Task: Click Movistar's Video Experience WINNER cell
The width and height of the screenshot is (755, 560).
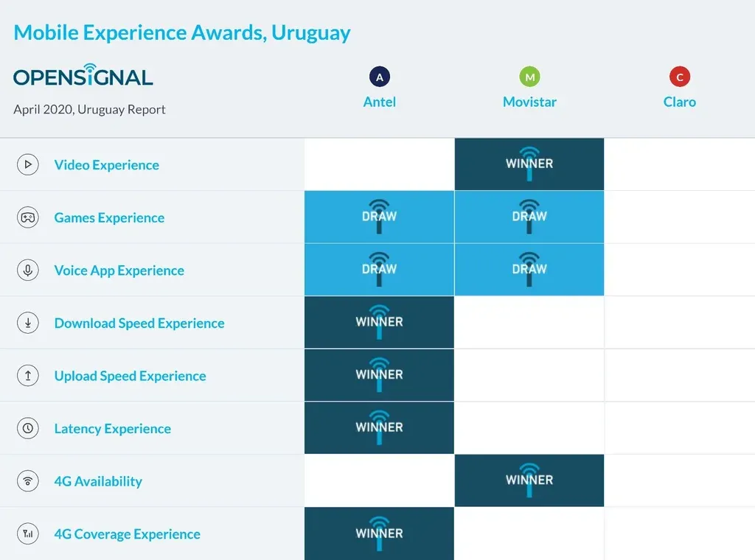Action: (x=529, y=164)
